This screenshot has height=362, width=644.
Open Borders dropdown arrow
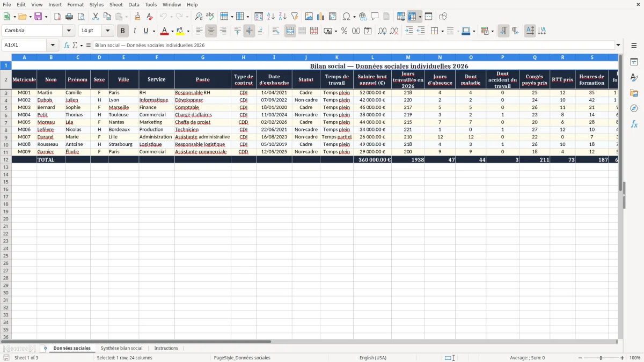click(442, 31)
